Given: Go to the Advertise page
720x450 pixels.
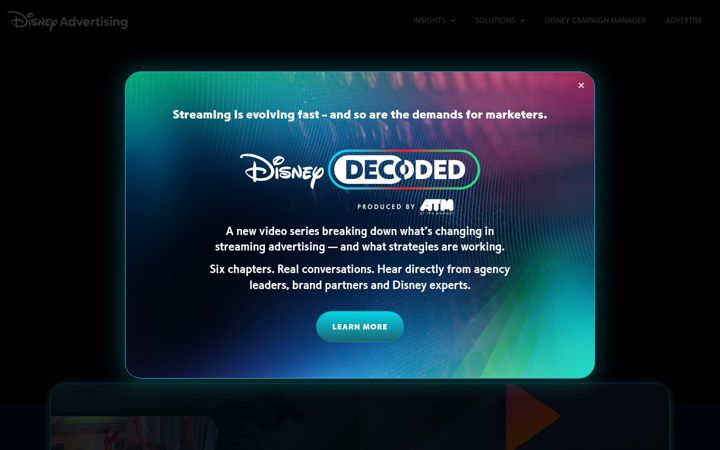Looking at the screenshot, I should point(684,20).
